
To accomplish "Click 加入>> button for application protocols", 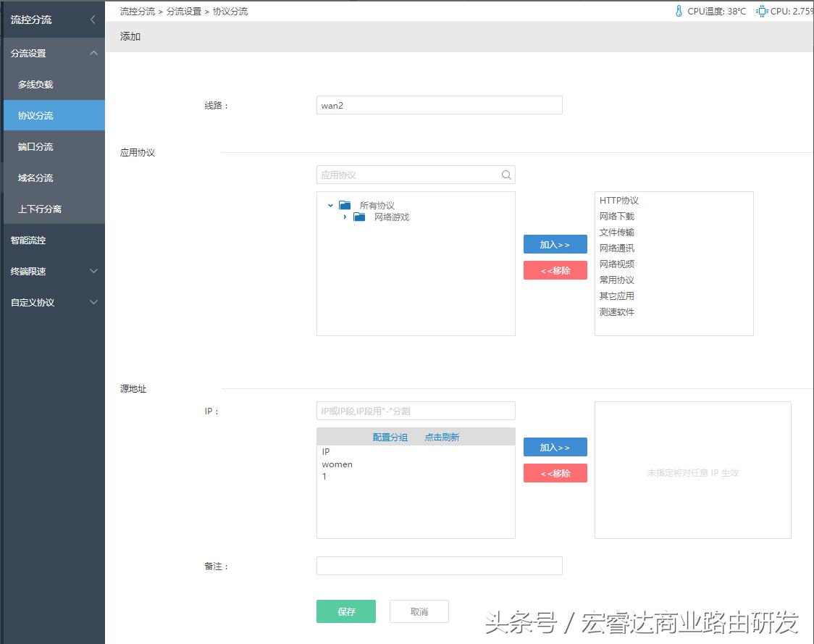I will pos(555,245).
